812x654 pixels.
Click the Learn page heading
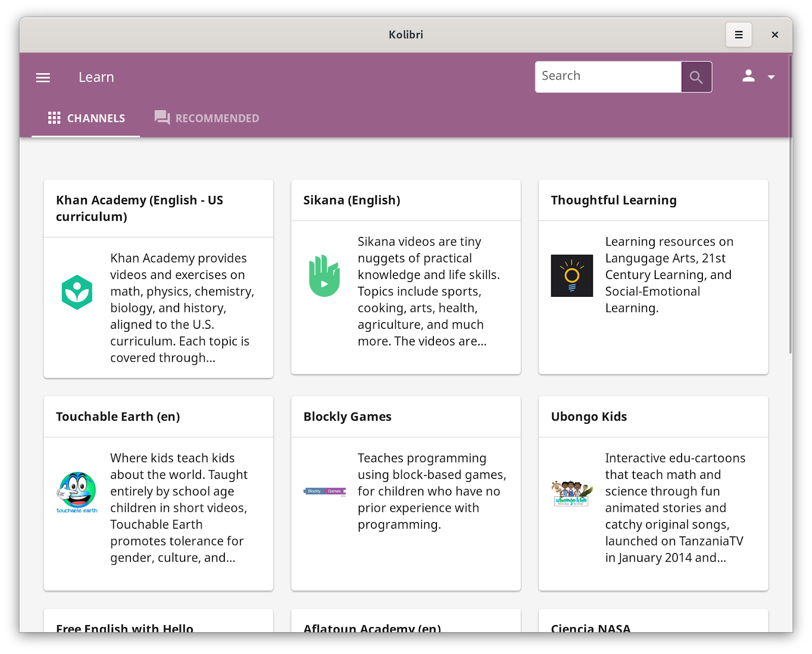tap(96, 77)
